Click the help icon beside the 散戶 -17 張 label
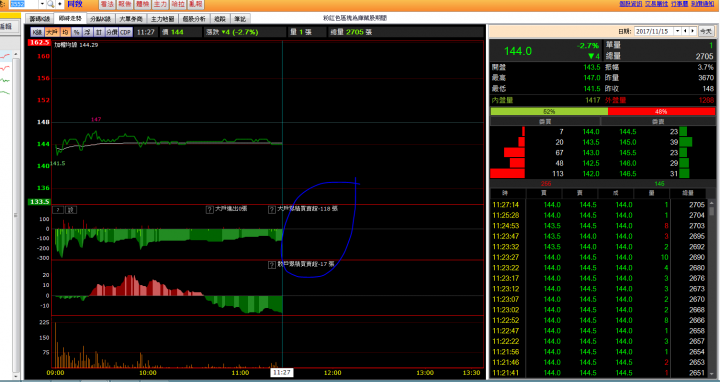This screenshot has height=382, width=720. click(x=272, y=265)
